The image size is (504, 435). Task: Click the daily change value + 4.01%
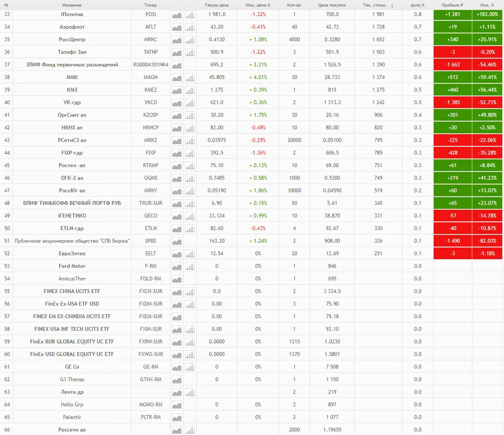[x=258, y=77]
